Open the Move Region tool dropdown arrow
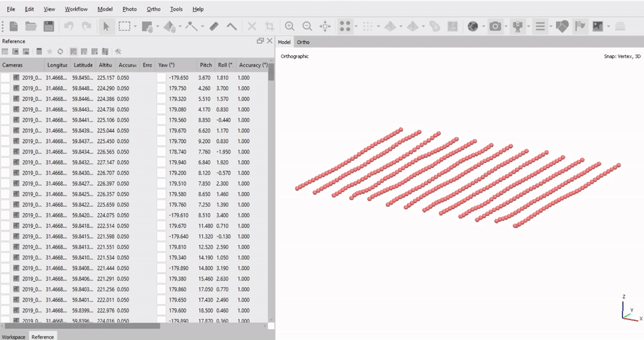This screenshot has height=340, width=644. tap(157, 27)
